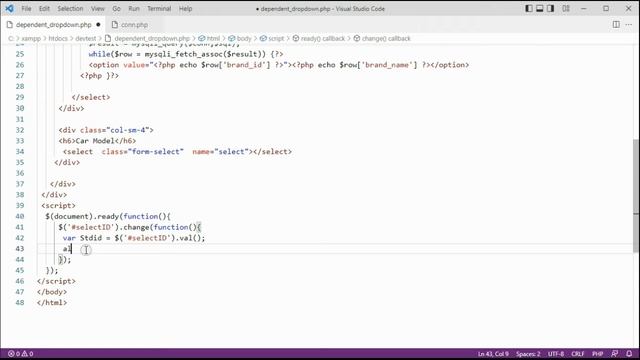Click the </body> closing tag
This screenshot has width=640, height=360.
tap(52, 292)
